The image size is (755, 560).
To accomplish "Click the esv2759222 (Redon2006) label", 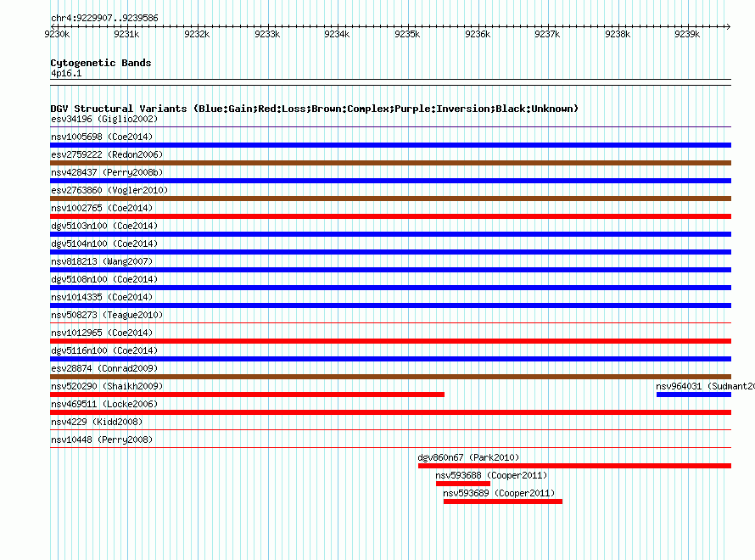I will coord(107,154).
